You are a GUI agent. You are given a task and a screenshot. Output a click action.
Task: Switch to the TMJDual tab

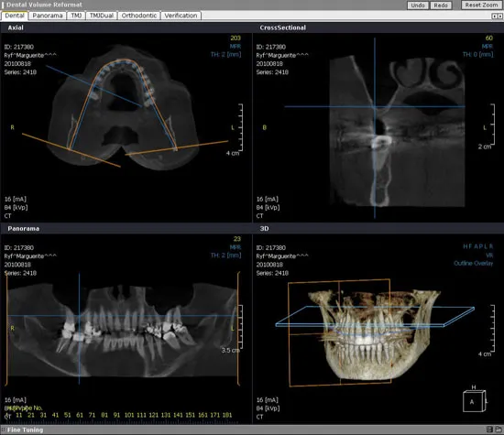click(102, 16)
